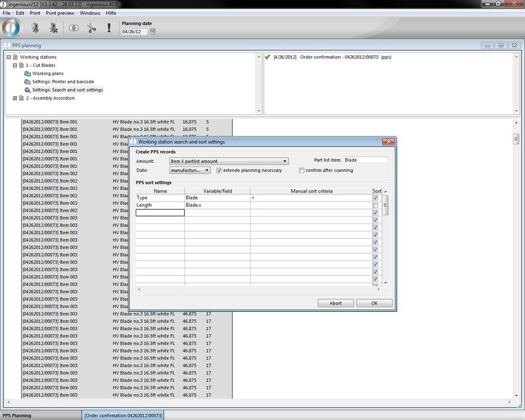The height and width of the screenshot is (420, 525).
Task: Click the sort settings table vertical scrollbar thumb
Action: tap(385, 205)
